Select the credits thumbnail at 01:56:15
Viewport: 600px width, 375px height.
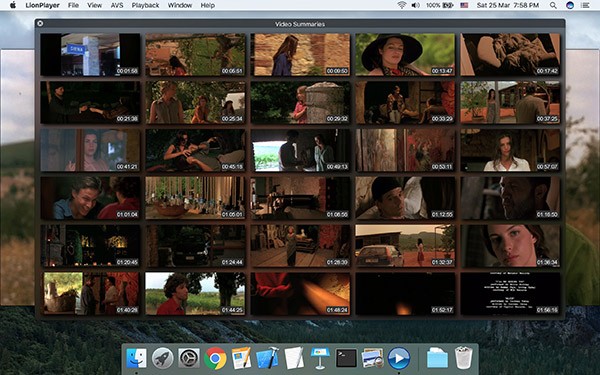point(510,293)
